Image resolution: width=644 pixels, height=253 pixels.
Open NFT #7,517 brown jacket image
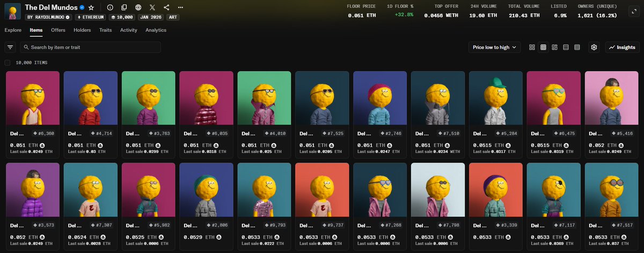click(612, 190)
